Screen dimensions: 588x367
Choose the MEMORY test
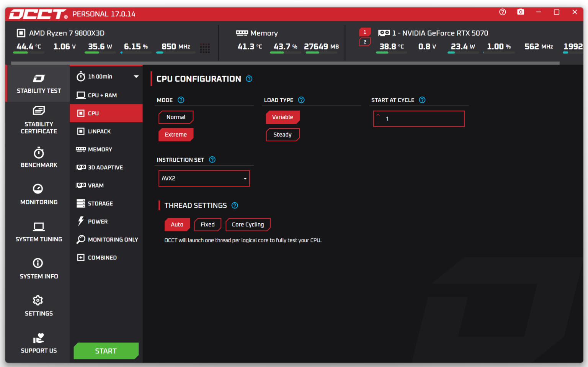[106, 149]
